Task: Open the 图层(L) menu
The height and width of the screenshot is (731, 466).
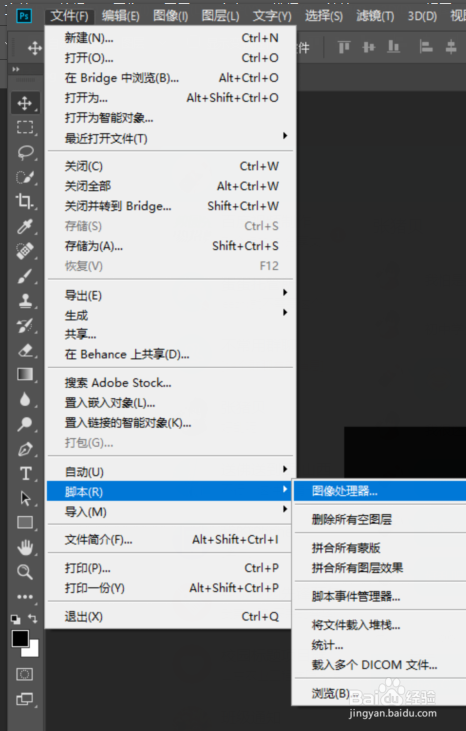Action: pos(220,16)
